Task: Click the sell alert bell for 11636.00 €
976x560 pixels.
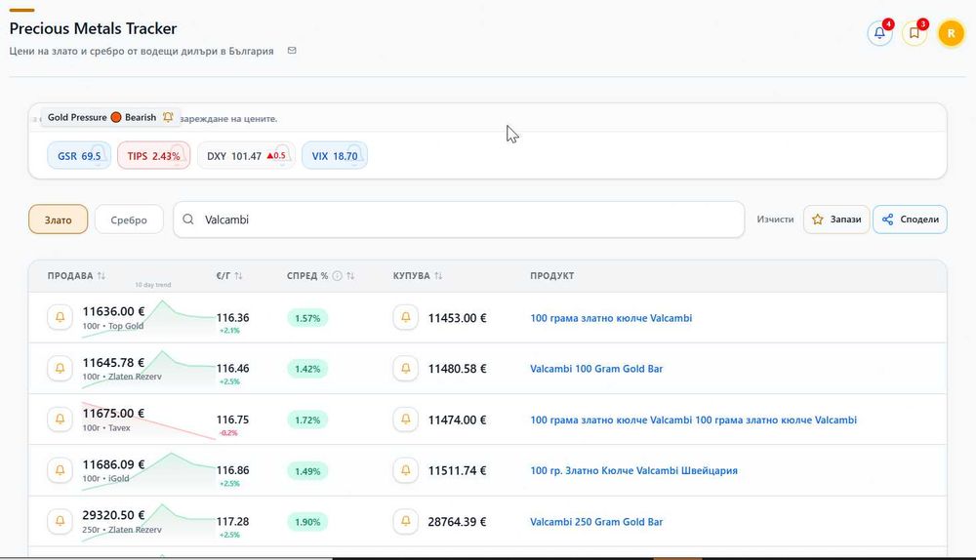Action: (60, 317)
